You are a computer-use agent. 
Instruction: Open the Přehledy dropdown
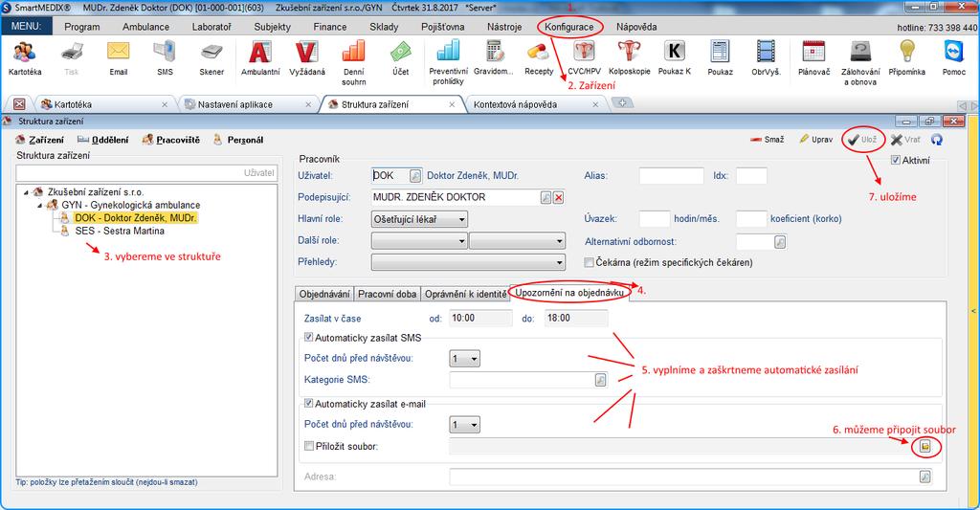[x=468, y=262]
